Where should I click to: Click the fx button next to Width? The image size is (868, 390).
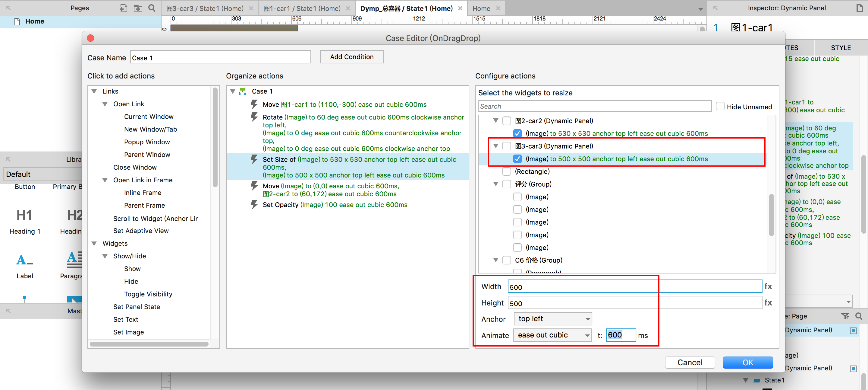pyautogui.click(x=768, y=286)
